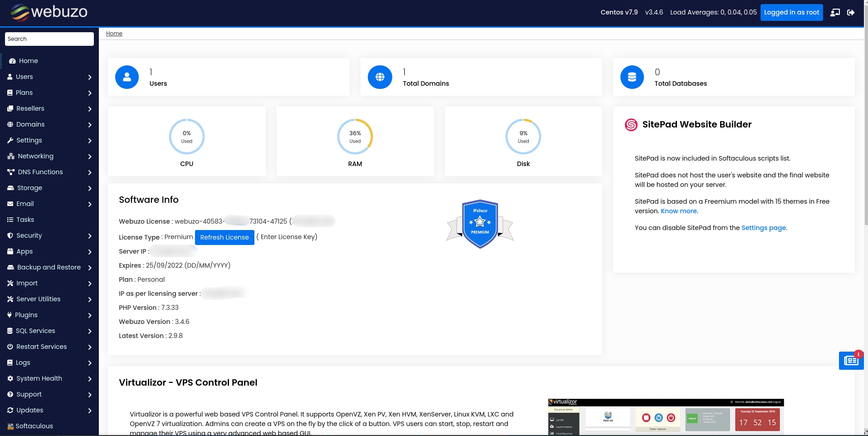Select Softaculous in the sidebar
Image resolution: width=868 pixels, height=436 pixels.
point(34,426)
